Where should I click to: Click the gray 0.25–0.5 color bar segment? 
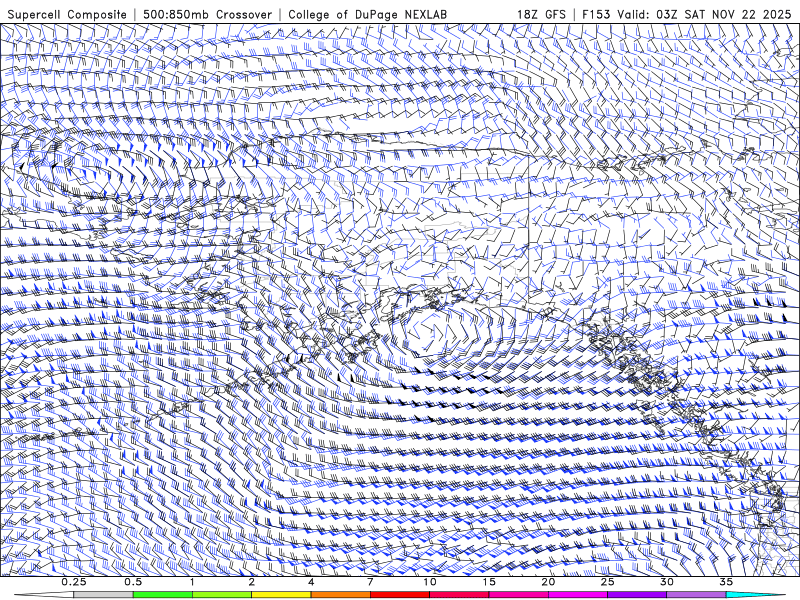[103, 595]
